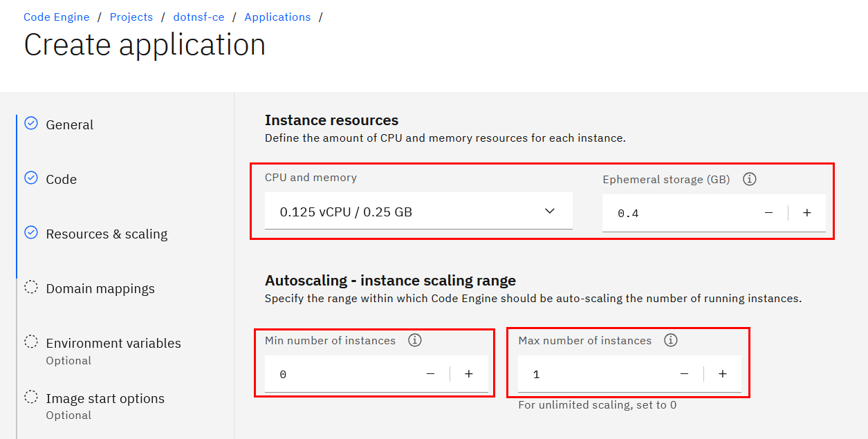Image resolution: width=868 pixels, height=439 pixels.
Task: Increment Max number of instances
Action: (x=722, y=374)
